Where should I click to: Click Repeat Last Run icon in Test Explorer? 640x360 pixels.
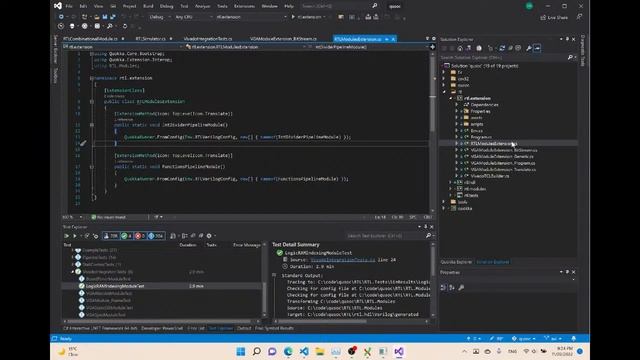point(87,236)
